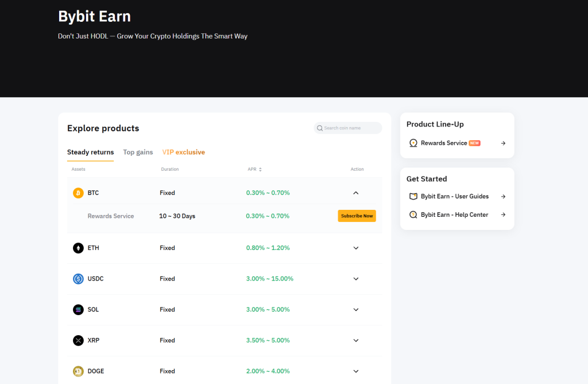Click the NEW badge on Rewards Service
Viewport: 588px width, 384px height.
474,143
